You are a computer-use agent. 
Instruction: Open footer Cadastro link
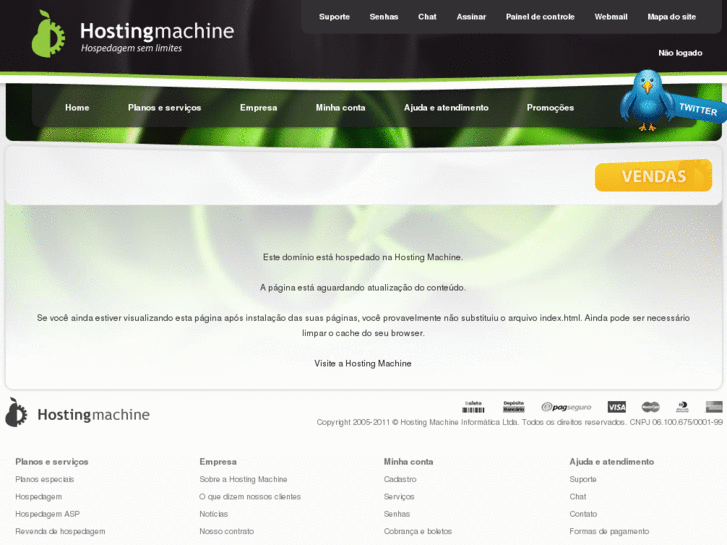point(400,479)
